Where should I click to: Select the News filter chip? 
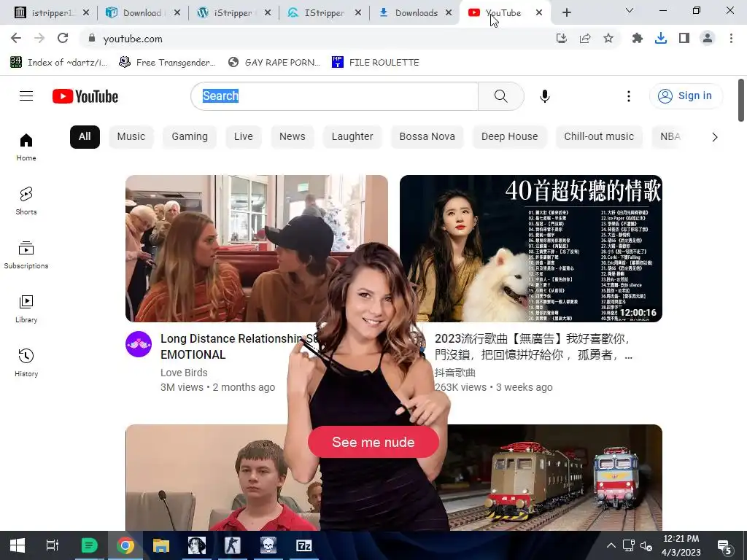[292, 136]
